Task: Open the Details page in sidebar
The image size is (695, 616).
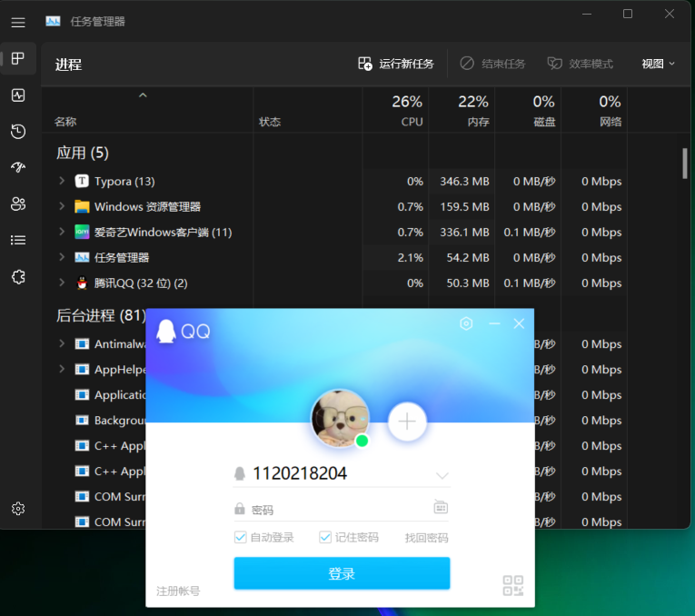Action: point(18,240)
